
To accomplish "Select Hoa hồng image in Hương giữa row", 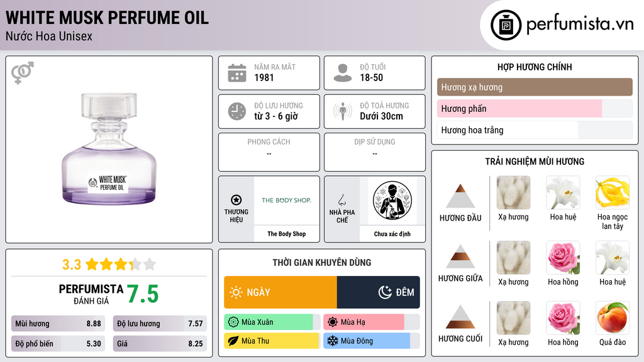I will click(x=563, y=258).
